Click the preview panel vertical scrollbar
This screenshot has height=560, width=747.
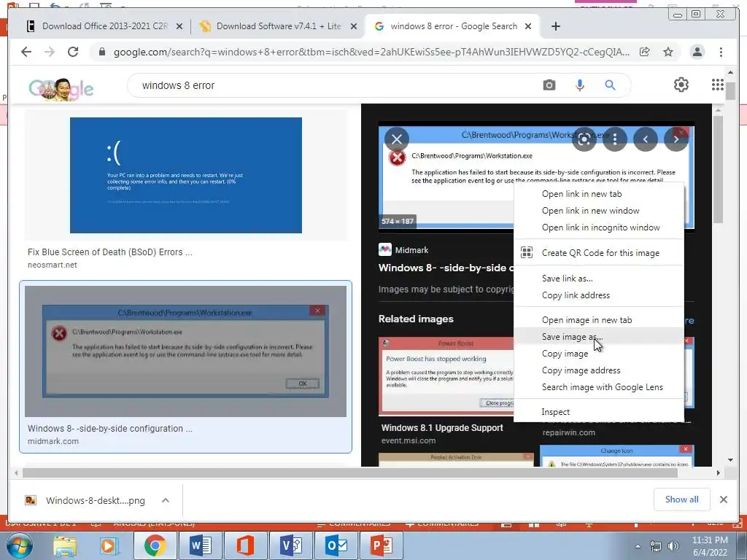click(718, 169)
